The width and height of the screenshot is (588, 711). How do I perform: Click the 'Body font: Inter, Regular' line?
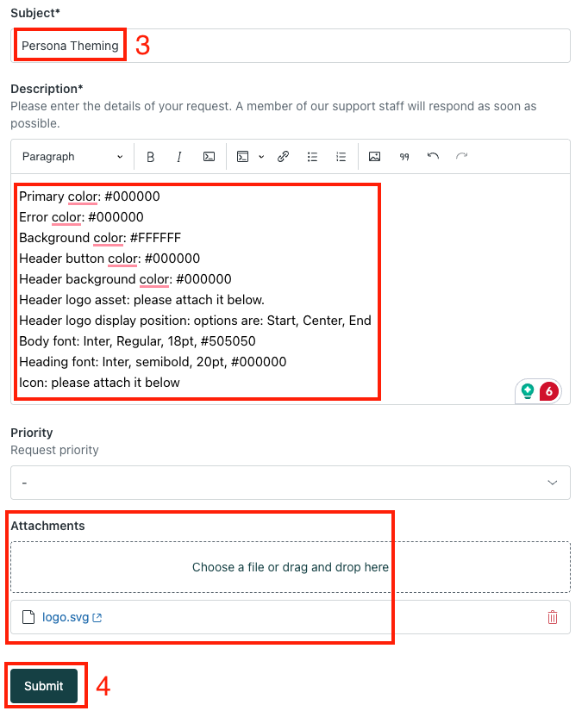point(137,341)
